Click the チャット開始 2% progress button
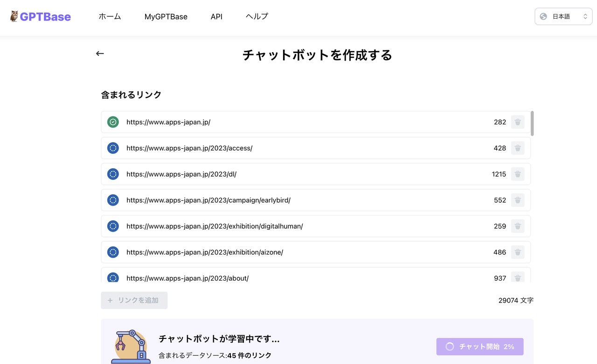The image size is (597, 364). point(480,347)
